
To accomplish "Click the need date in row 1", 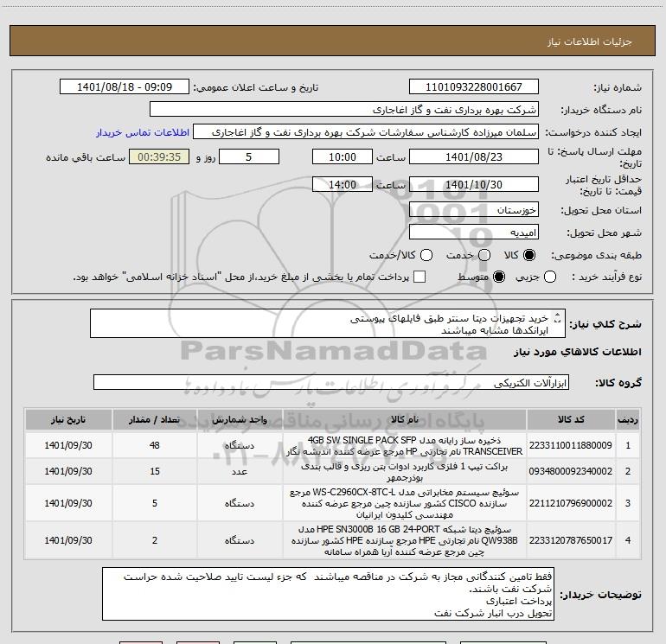I will [x=68, y=445].
